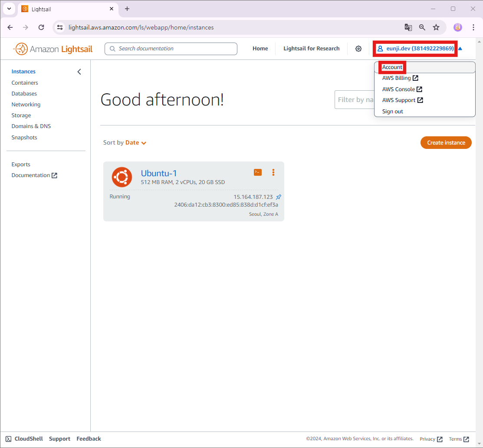Click the IPv6 address 2406:da12:cb3:8300:ed85:838d:d1cf:ef3a
Image resolution: width=483 pixels, height=448 pixels.
click(226, 205)
